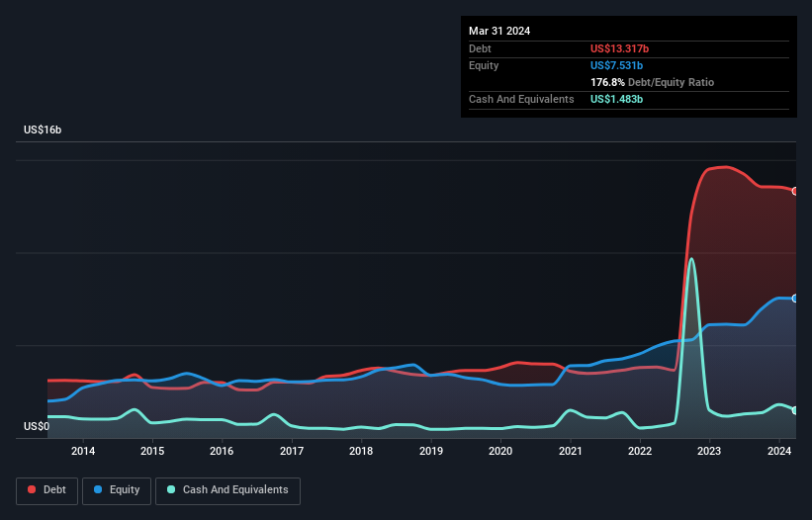812x520 pixels.
Task: Click the teal dot in Cash legend
Action: (x=171, y=489)
